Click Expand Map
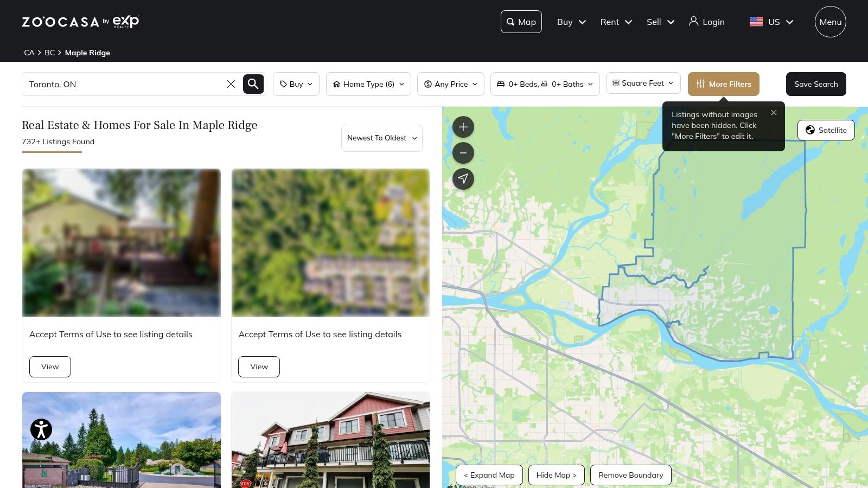The image size is (868, 488). pyautogui.click(x=489, y=475)
